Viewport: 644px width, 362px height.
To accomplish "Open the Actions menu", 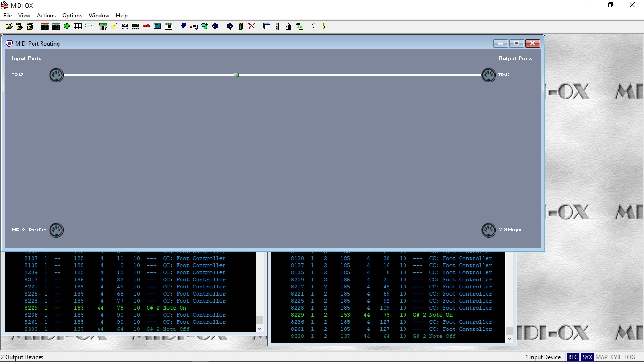I will [x=46, y=16].
